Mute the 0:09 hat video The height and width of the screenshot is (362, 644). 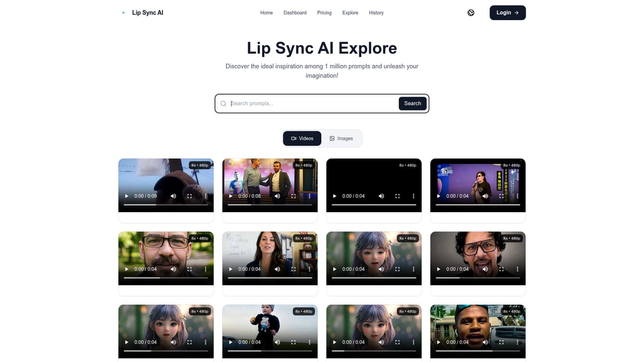(x=174, y=196)
